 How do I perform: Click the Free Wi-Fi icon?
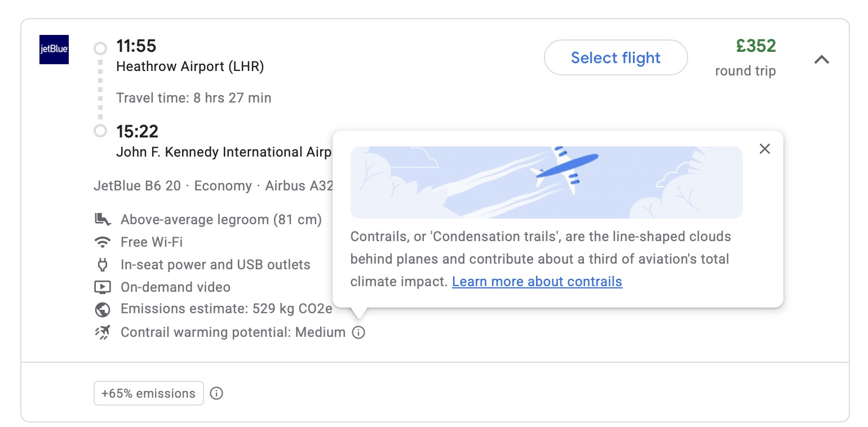(x=102, y=242)
